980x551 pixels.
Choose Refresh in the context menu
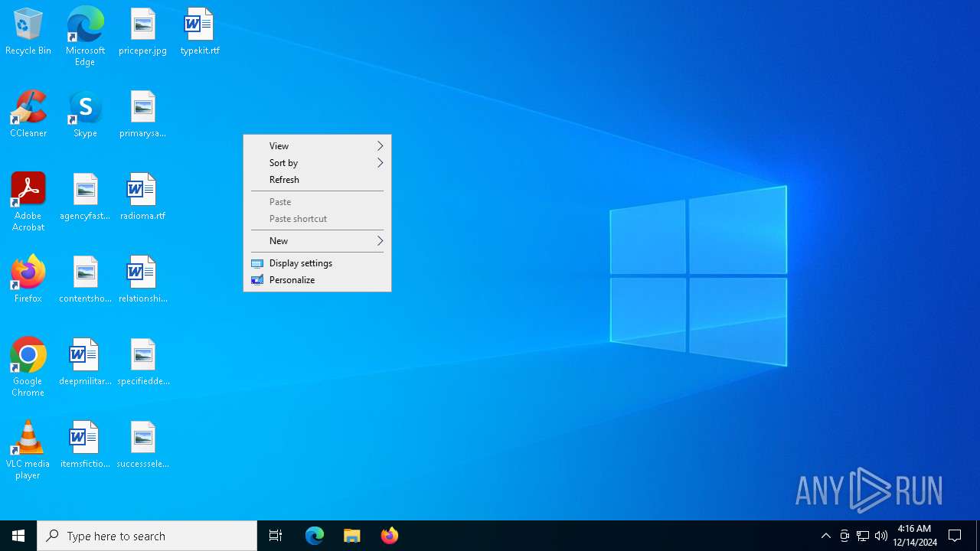pyautogui.click(x=317, y=180)
